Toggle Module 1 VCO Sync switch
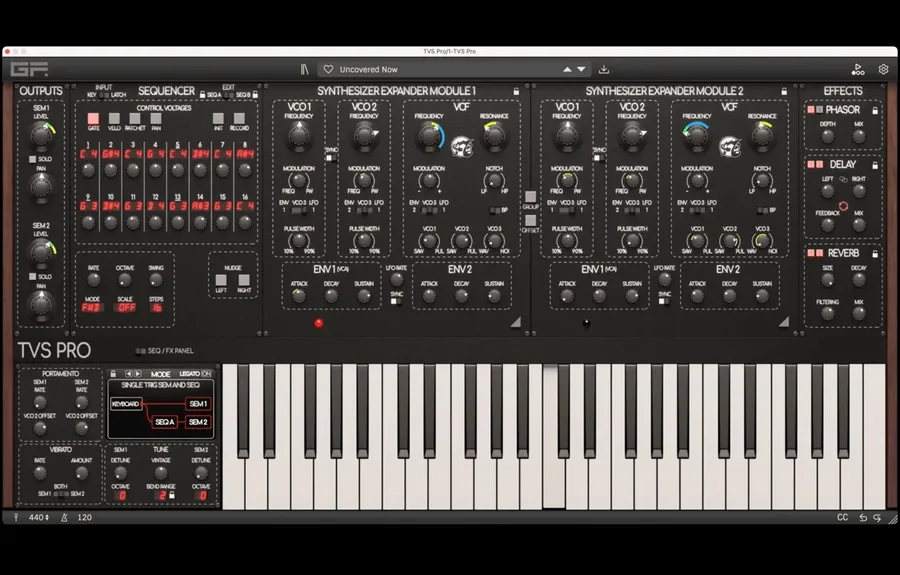 pyautogui.click(x=331, y=158)
